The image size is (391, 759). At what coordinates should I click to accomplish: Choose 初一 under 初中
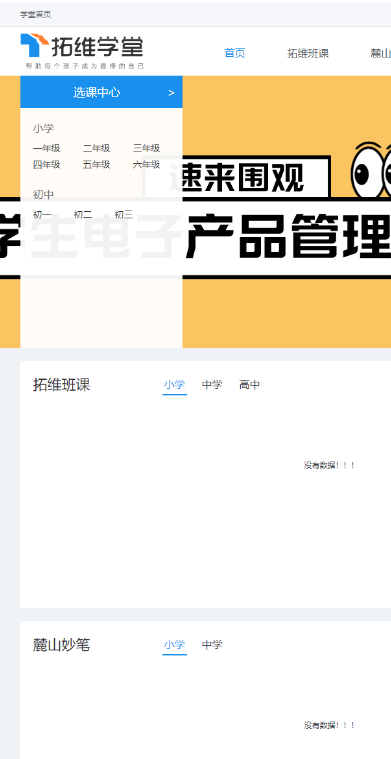42,214
